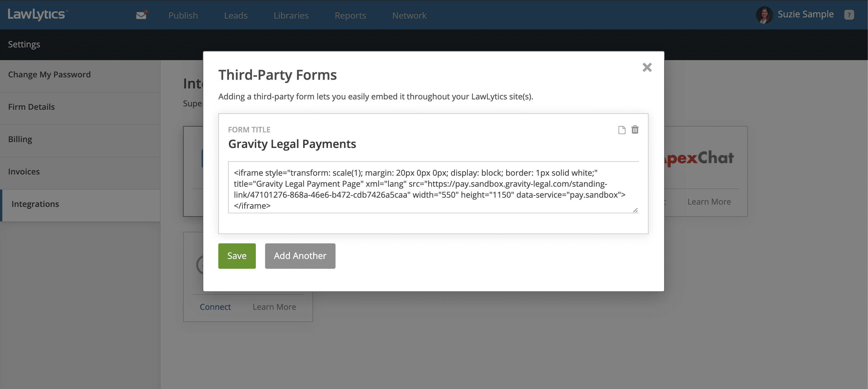Viewport: 868px width, 389px height.
Task: Delete form using trash icon
Action: pos(635,130)
